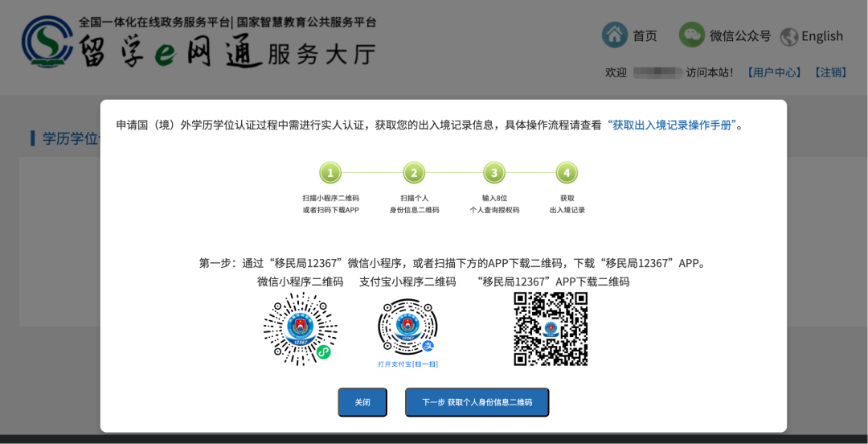Click the 学历学位 section heading behind dialog
The height and width of the screenshot is (444, 868).
coord(71,138)
